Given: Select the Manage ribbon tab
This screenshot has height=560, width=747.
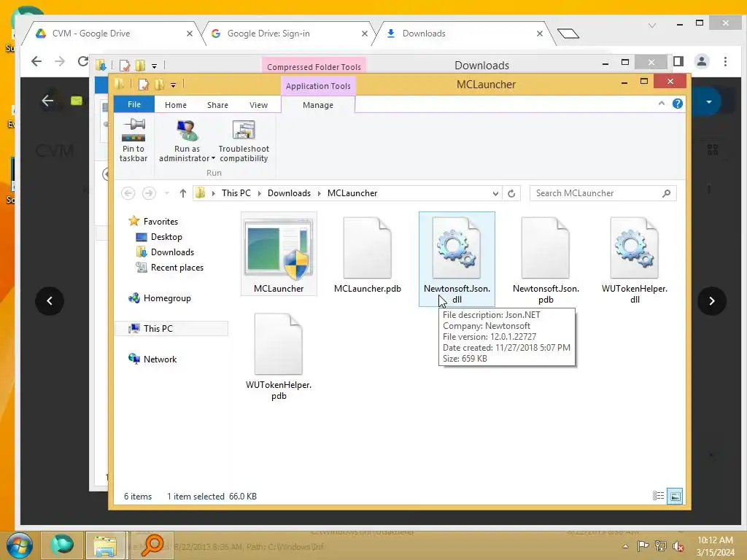Looking at the screenshot, I should click(318, 105).
